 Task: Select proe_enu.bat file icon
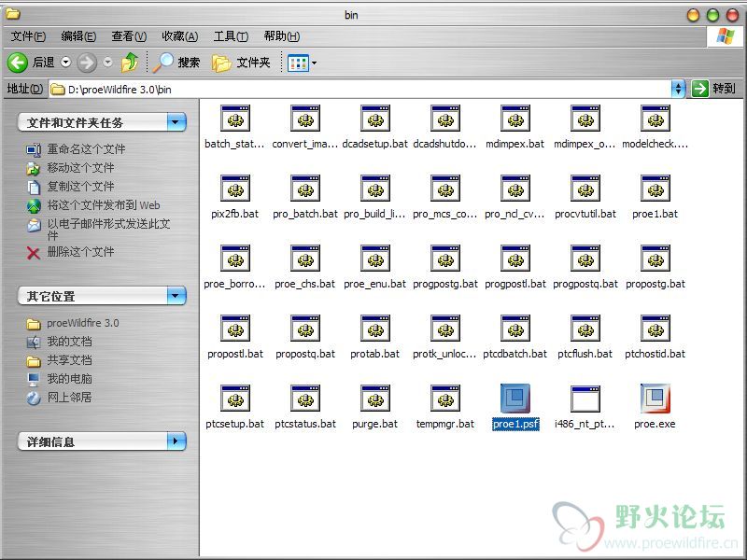click(375, 259)
